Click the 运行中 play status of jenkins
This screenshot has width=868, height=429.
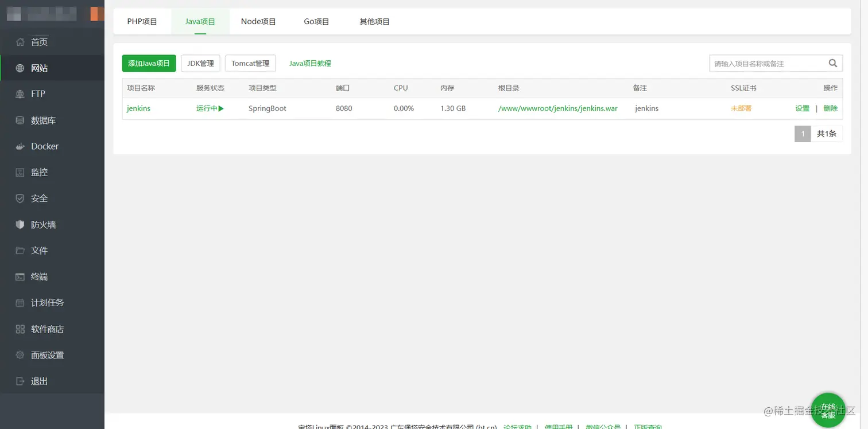pos(210,108)
